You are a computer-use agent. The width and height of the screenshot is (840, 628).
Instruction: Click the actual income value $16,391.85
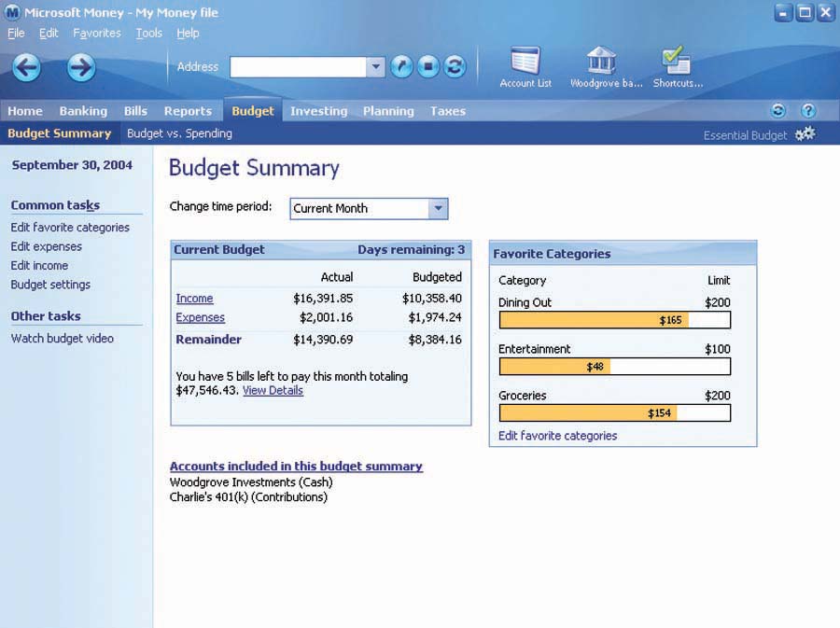click(x=323, y=299)
